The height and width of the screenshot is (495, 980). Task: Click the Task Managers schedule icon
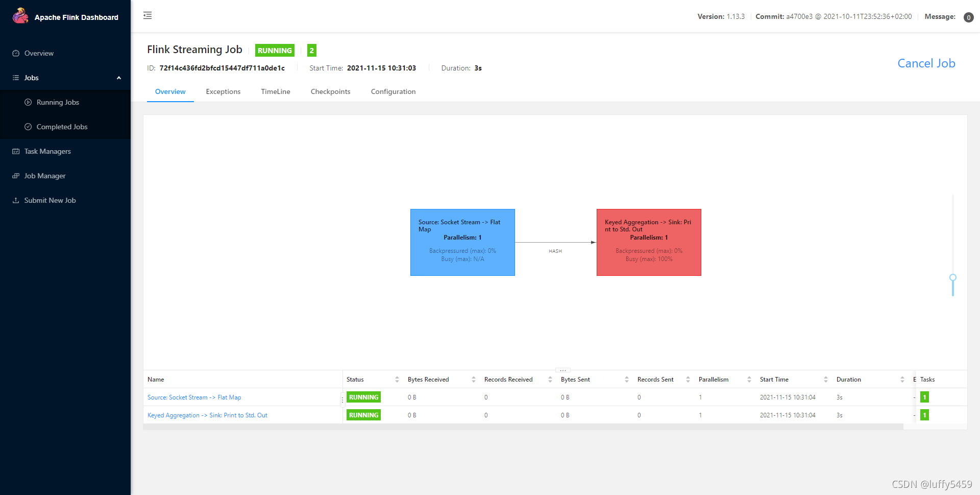[16, 151]
